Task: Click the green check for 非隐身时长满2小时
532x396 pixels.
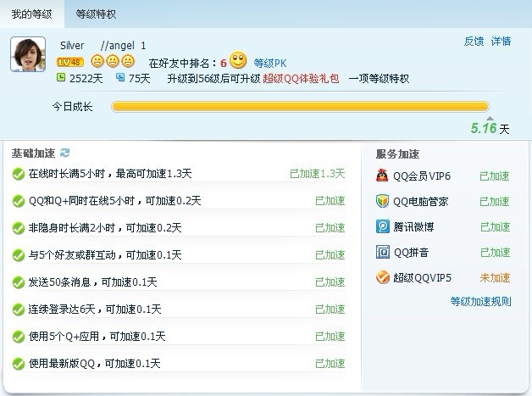Action: (x=19, y=229)
